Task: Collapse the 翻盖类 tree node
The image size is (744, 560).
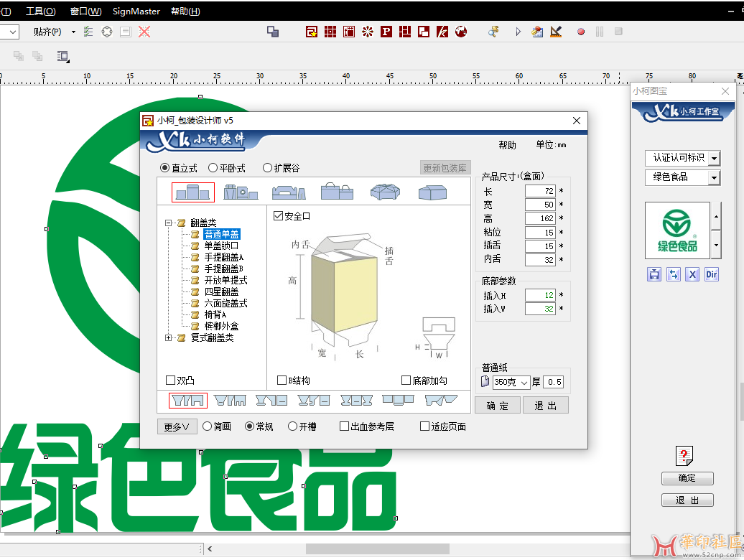Action: (168, 223)
